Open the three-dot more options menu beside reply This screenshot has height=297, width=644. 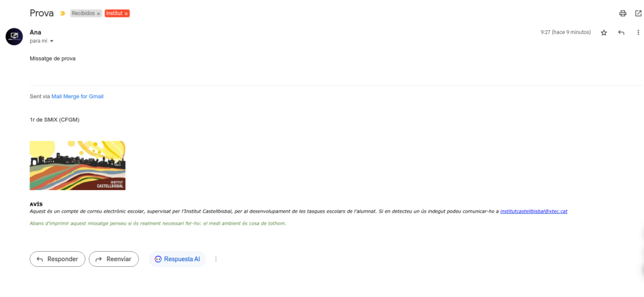click(x=638, y=33)
